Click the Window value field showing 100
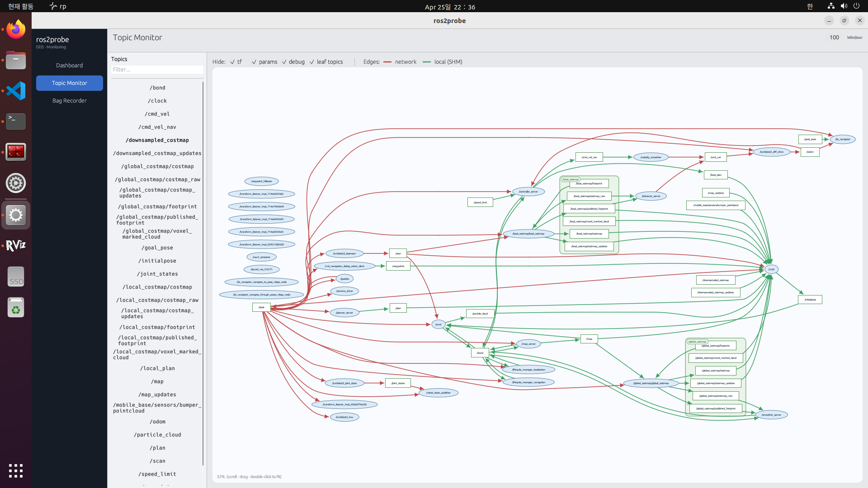 coord(834,38)
